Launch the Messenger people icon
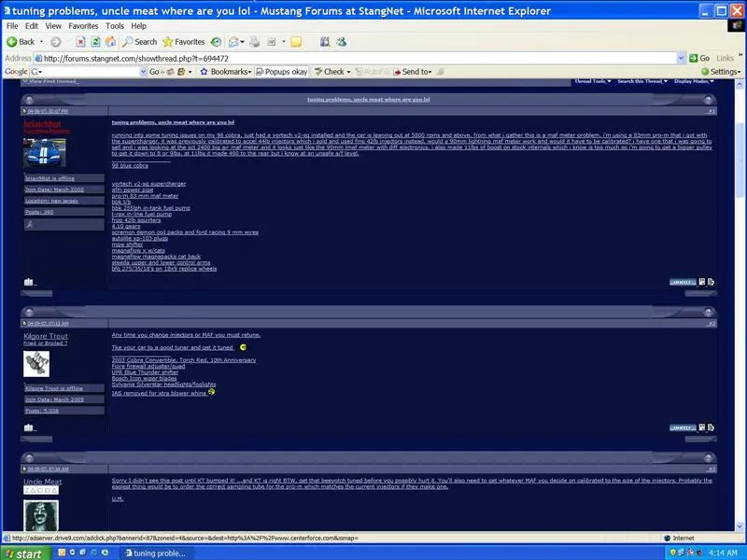The height and width of the screenshot is (560, 747). [341, 42]
